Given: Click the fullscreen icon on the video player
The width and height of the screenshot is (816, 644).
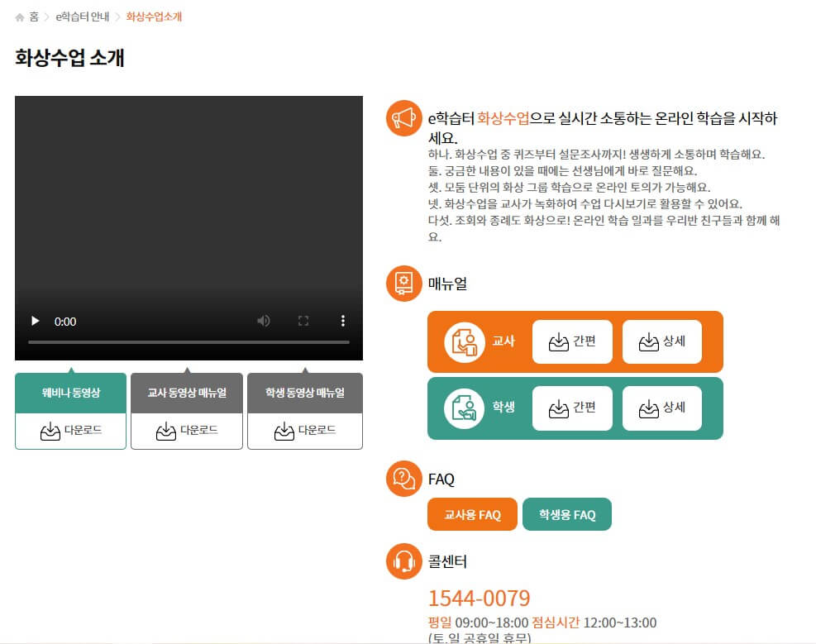Looking at the screenshot, I should [x=303, y=321].
